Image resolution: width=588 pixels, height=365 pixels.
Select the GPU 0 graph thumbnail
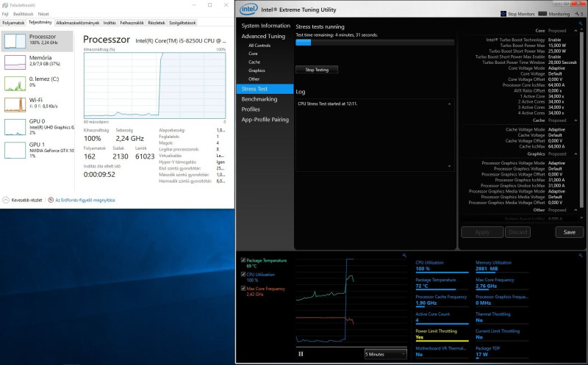pyautogui.click(x=15, y=127)
